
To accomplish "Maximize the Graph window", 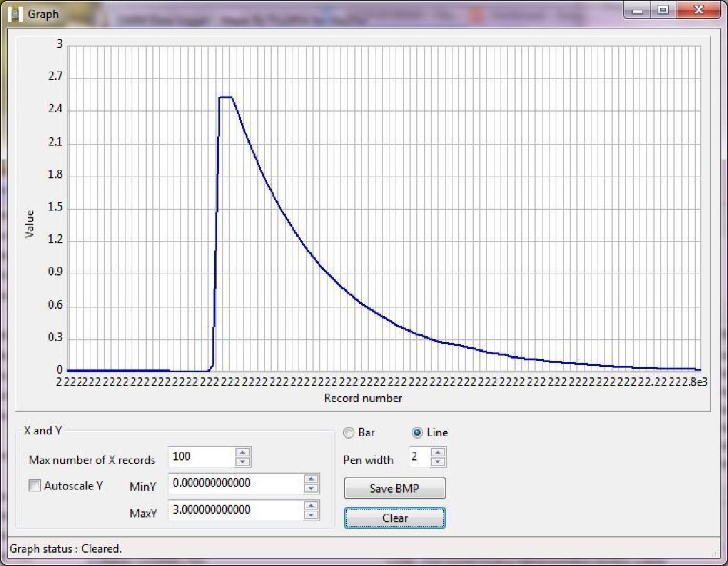I will (663, 10).
